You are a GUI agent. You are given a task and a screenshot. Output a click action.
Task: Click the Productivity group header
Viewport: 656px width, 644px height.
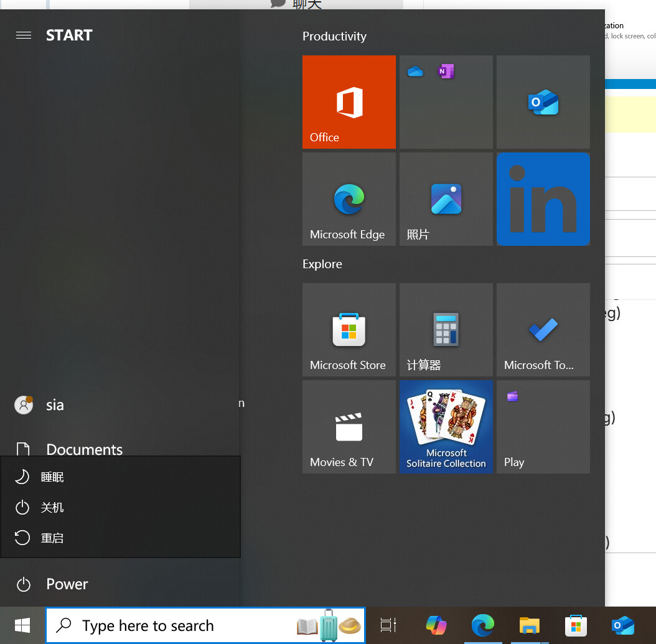334,36
